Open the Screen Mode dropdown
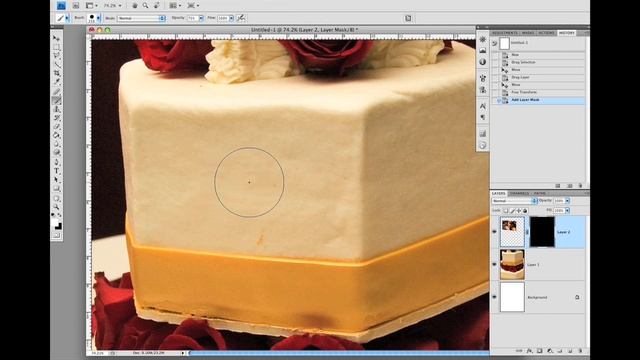This screenshot has height=360, width=640. (x=193, y=6)
